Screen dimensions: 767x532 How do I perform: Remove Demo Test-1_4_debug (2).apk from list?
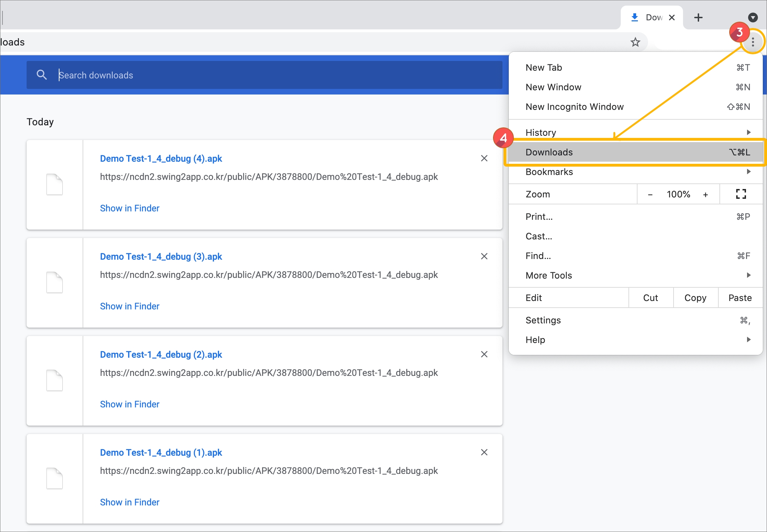pos(484,355)
